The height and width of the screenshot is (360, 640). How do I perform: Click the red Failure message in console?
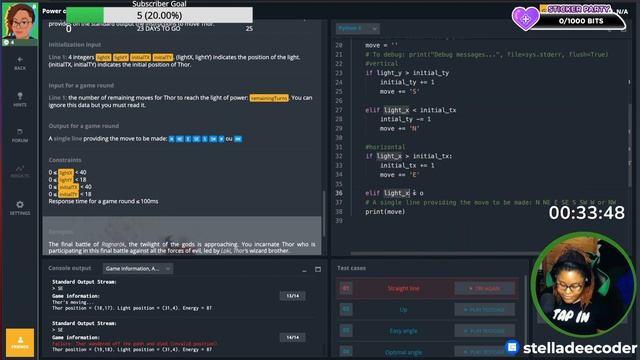coord(135,344)
